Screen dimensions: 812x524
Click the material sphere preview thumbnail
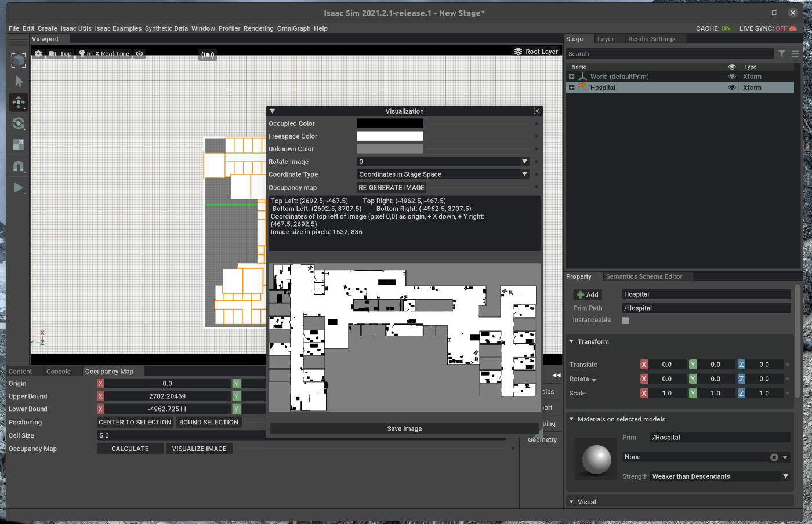tap(596, 459)
